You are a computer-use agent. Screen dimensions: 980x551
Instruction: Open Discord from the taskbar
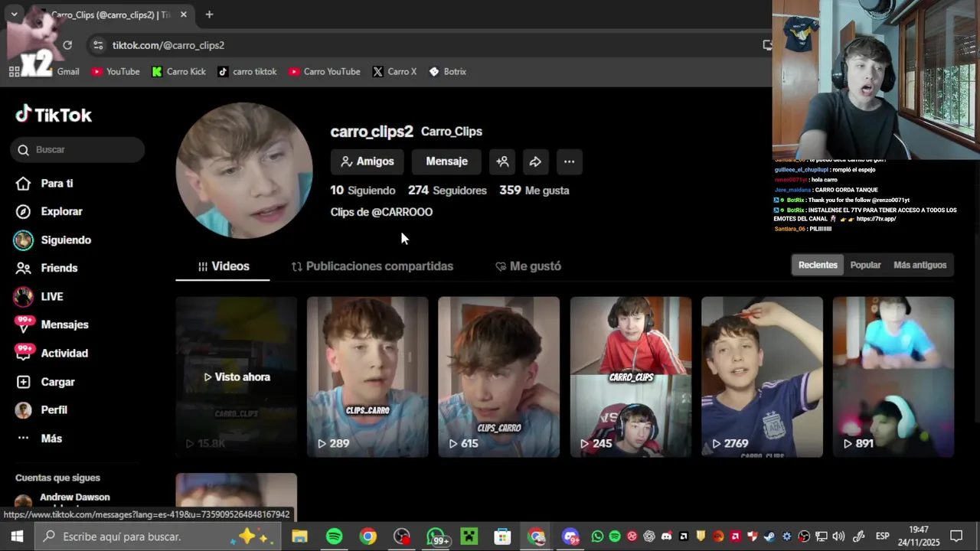tap(571, 536)
